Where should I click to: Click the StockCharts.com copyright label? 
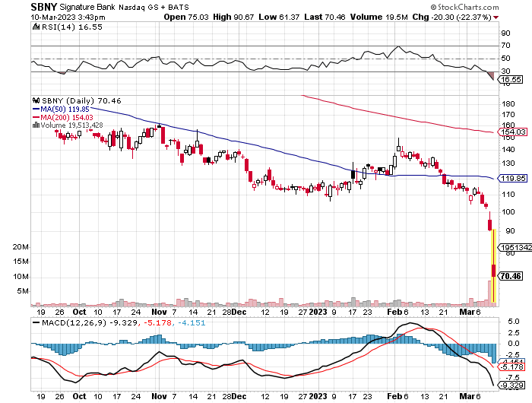465,7
